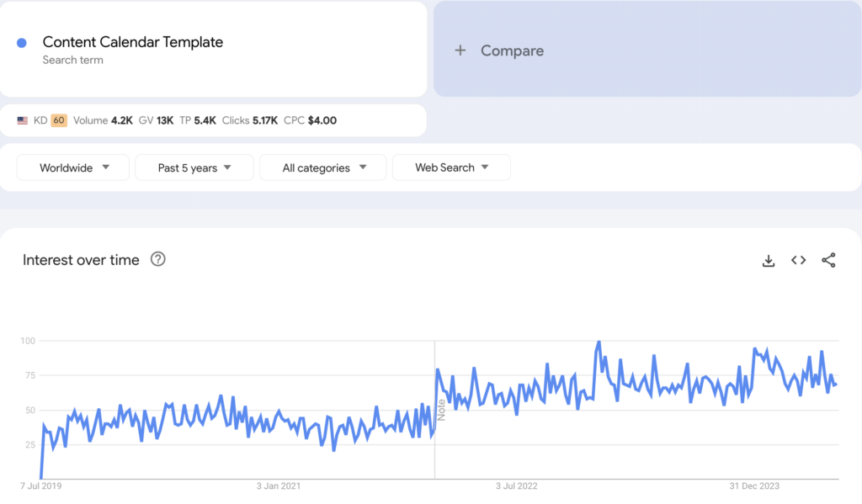862x504 pixels.
Task: Download the interest over time data
Action: pos(768,261)
